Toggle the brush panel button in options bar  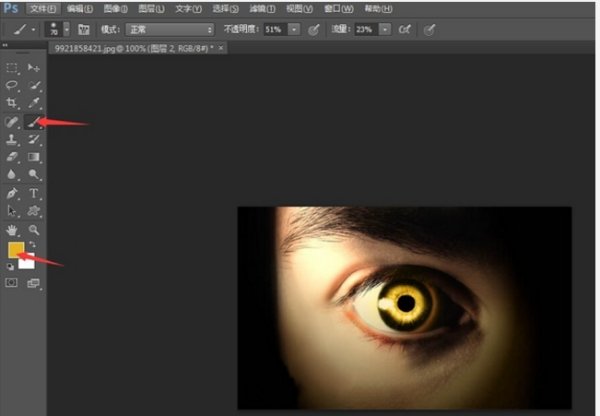coord(83,30)
